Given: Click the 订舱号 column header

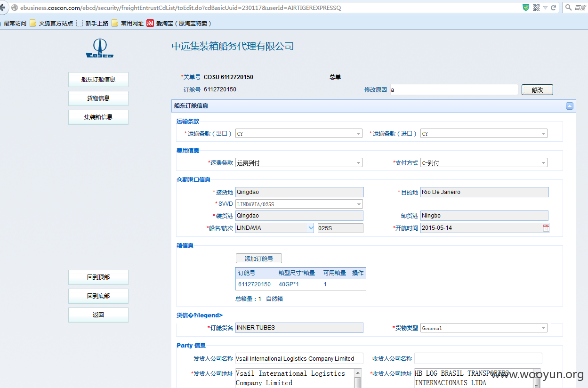Looking at the screenshot, I should 247,273.
